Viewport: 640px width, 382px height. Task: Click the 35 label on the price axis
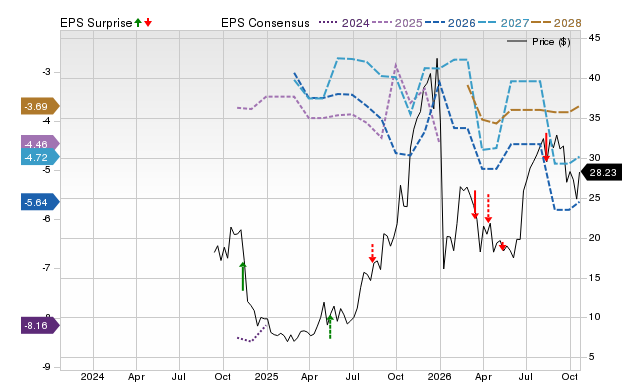point(595,118)
